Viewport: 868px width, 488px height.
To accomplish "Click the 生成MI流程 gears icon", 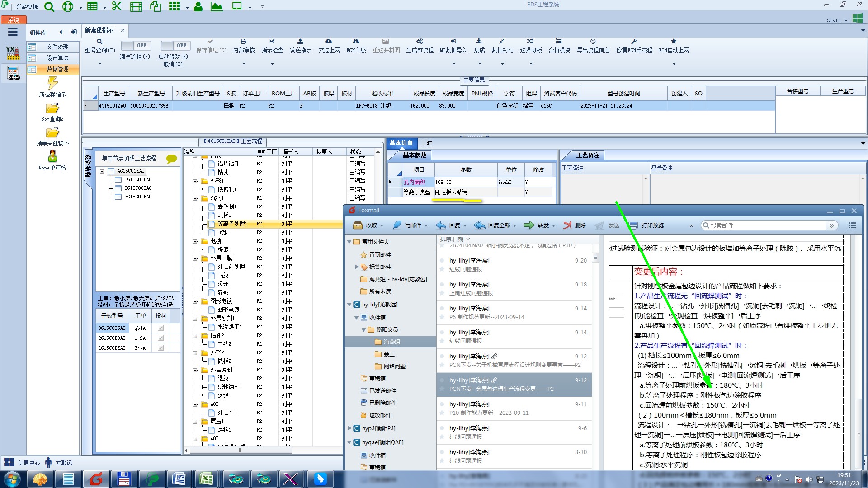I will [x=420, y=42].
